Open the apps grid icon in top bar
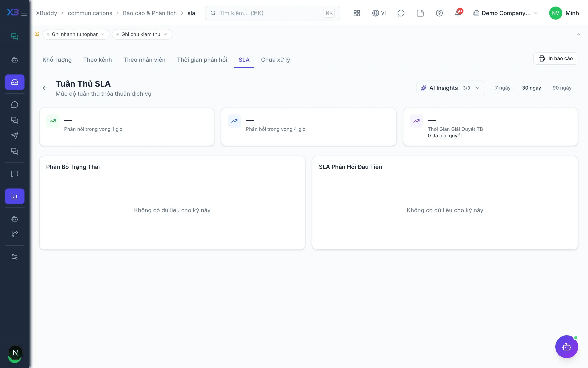This screenshot has height=368, width=588. 357,13
